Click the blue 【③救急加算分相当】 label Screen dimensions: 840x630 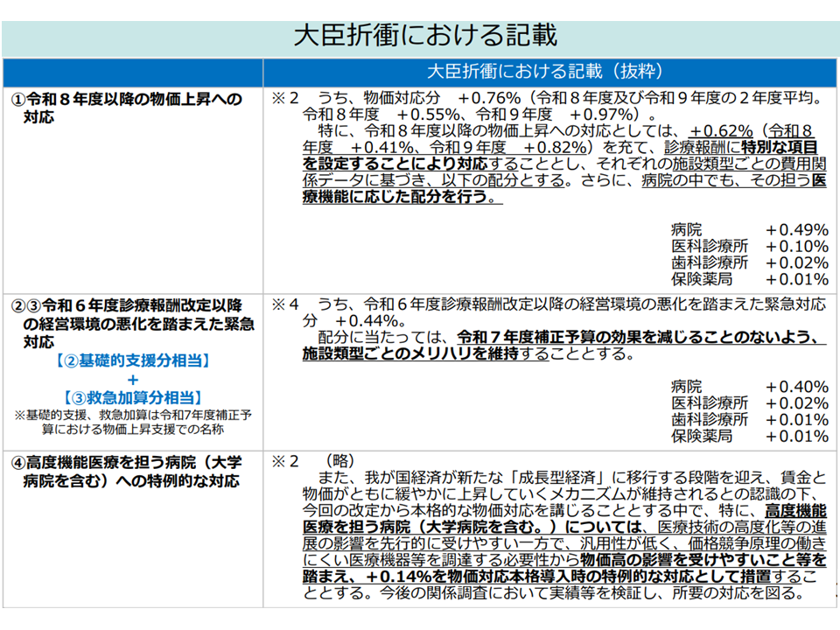133,397
